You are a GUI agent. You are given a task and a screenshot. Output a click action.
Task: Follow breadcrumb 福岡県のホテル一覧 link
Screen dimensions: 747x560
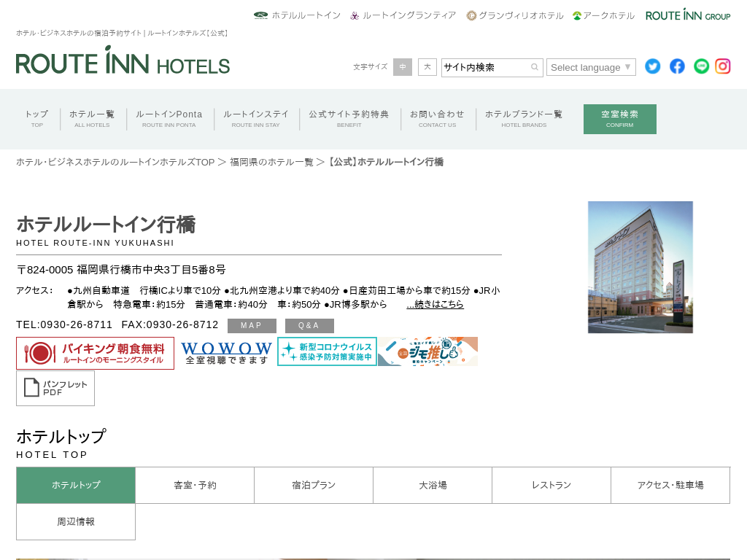point(271,162)
